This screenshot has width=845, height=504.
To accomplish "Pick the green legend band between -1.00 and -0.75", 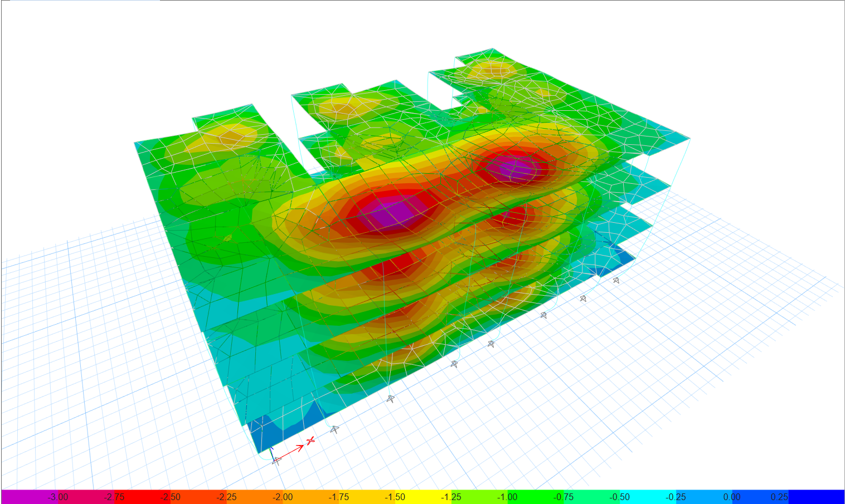I will point(535,497).
